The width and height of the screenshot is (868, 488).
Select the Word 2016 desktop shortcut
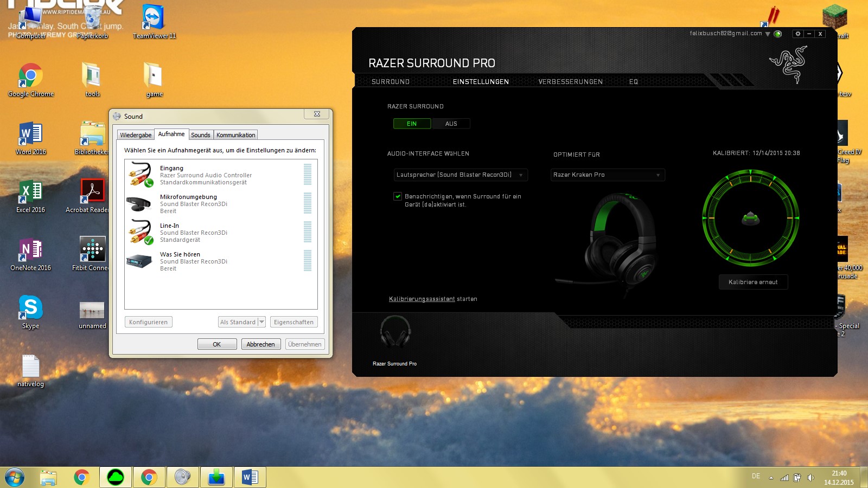tap(31, 138)
